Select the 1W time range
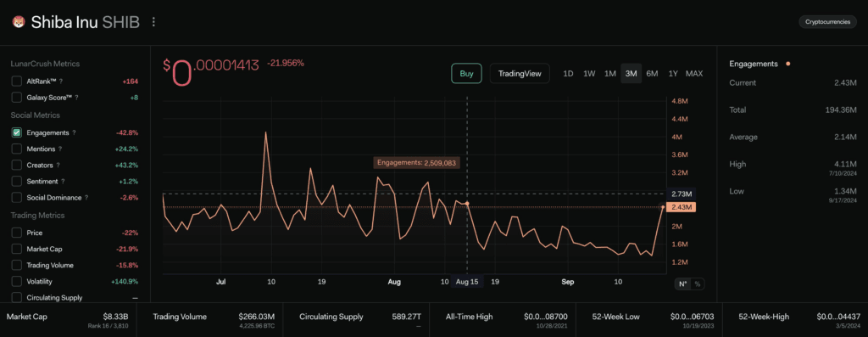The width and height of the screenshot is (868, 337). click(x=589, y=73)
